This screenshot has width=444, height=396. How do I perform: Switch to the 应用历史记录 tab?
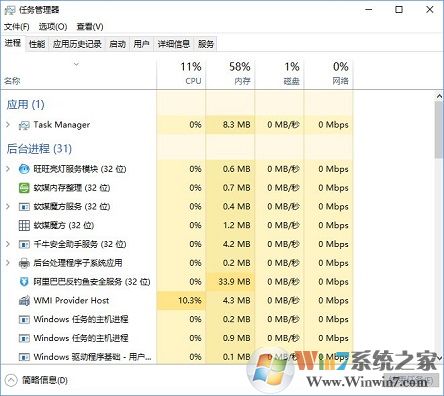pyautogui.click(x=77, y=44)
